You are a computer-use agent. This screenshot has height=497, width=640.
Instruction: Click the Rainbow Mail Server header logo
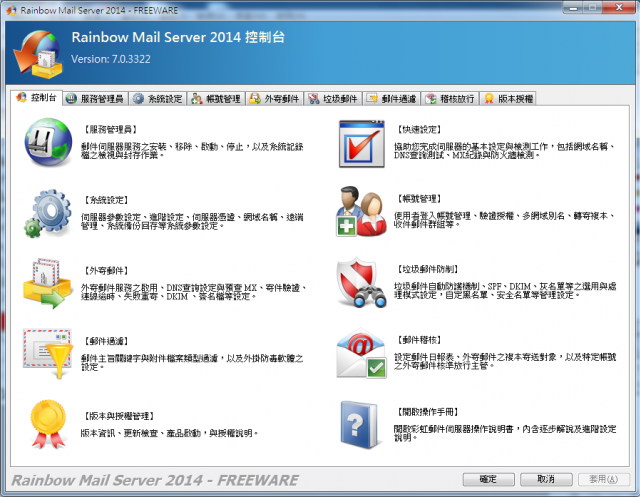38,53
